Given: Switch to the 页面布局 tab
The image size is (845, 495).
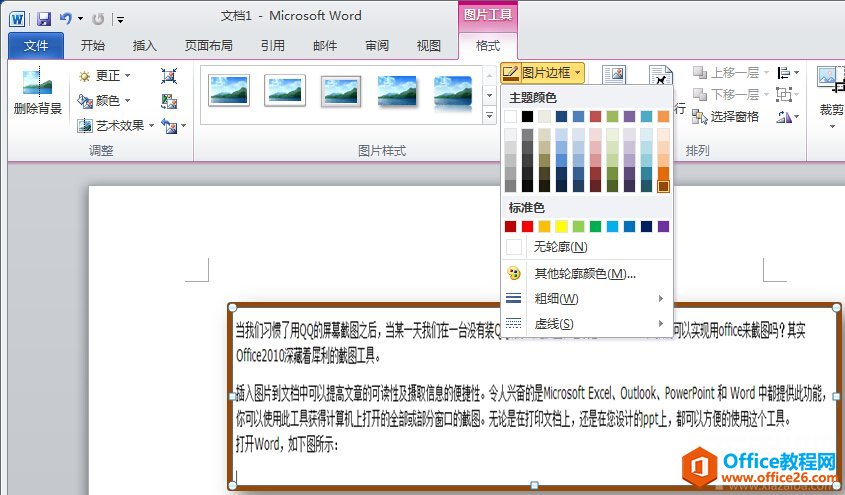Looking at the screenshot, I should 209,46.
